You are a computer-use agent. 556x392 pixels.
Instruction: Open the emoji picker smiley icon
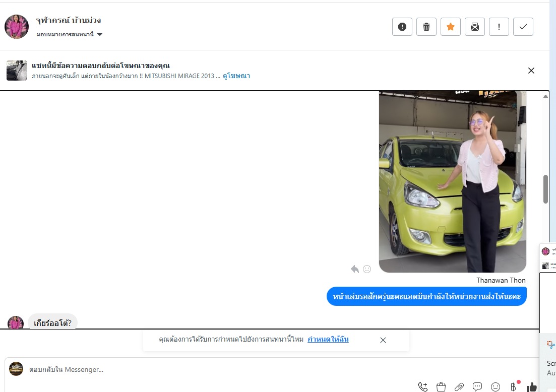(496, 387)
